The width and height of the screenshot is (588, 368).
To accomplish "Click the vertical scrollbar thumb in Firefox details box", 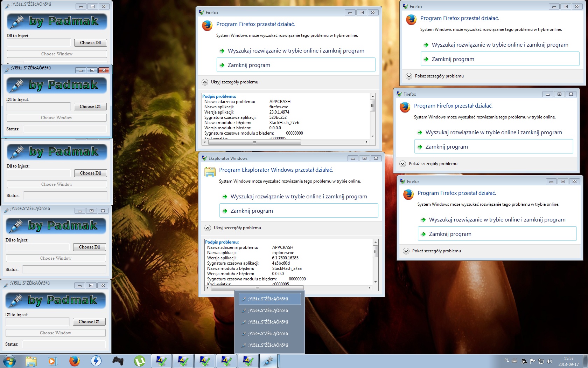I will tap(373, 105).
